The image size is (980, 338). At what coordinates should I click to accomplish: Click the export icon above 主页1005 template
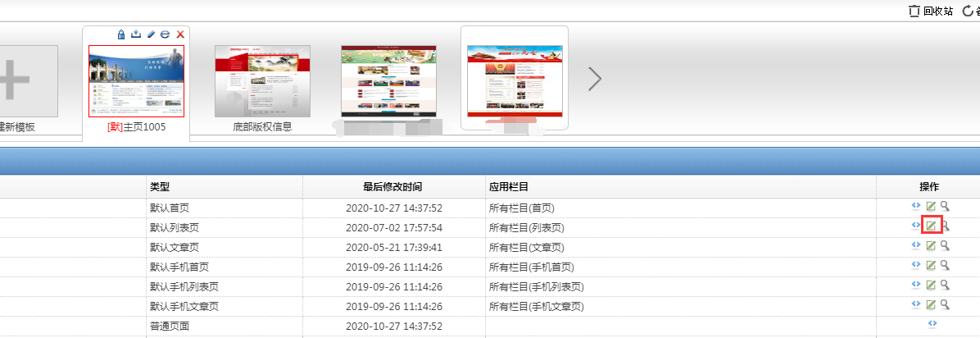click(x=136, y=34)
